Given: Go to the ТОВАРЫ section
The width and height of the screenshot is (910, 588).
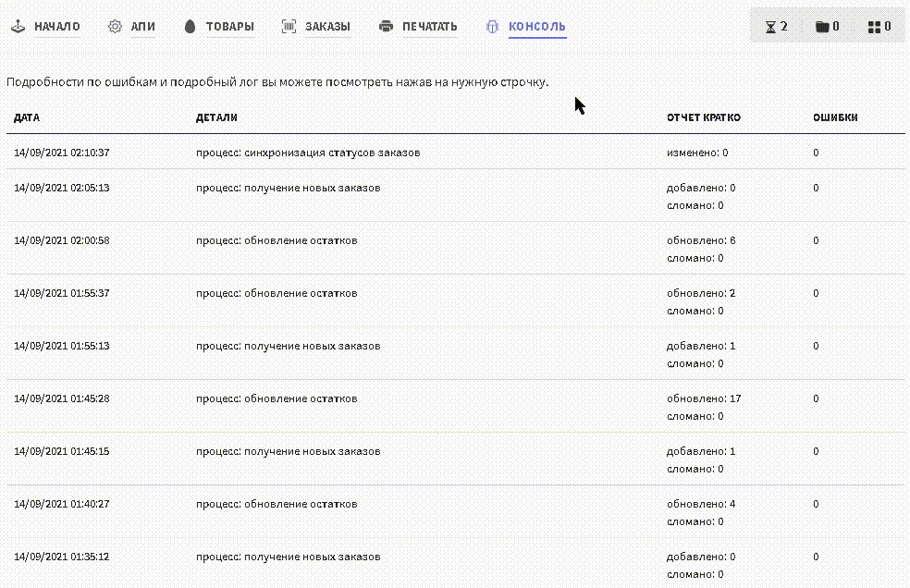Looking at the screenshot, I should pos(229,27).
